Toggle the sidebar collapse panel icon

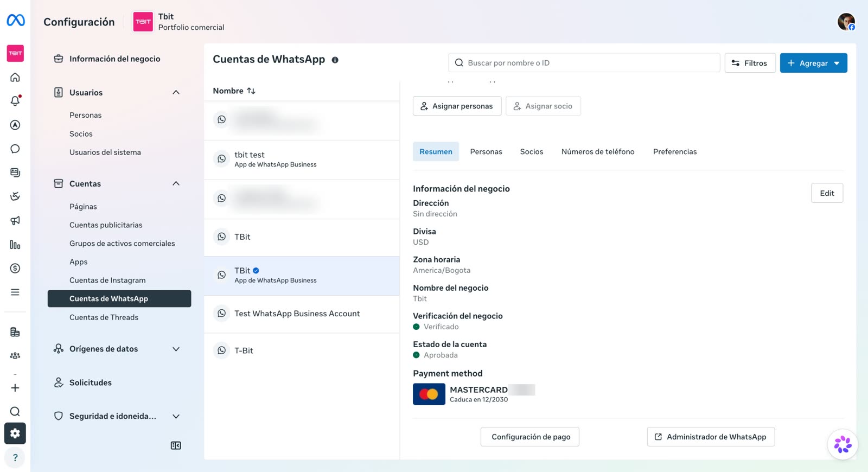(x=176, y=445)
